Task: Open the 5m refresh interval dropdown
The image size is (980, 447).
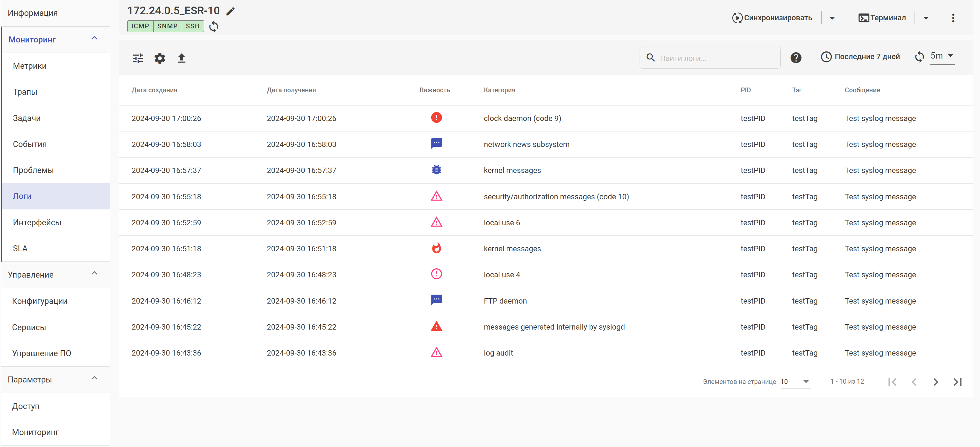Action: pyautogui.click(x=942, y=56)
